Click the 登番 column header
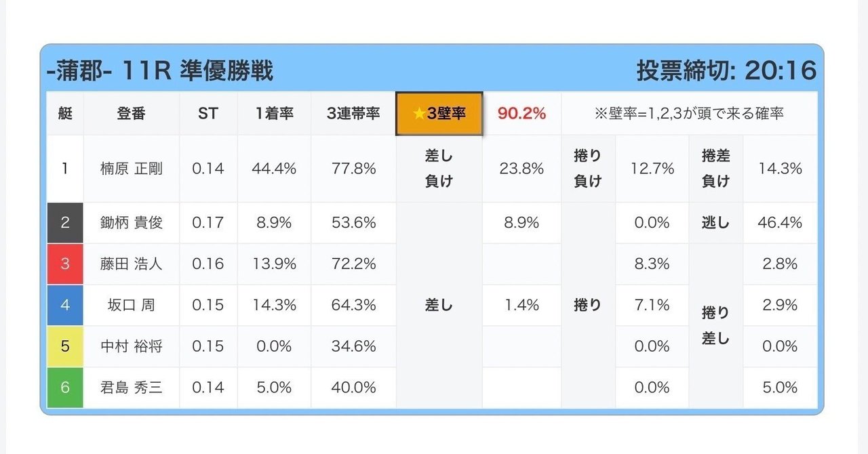The height and width of the screenshot is (454, 868). click(x=132, y=114)
